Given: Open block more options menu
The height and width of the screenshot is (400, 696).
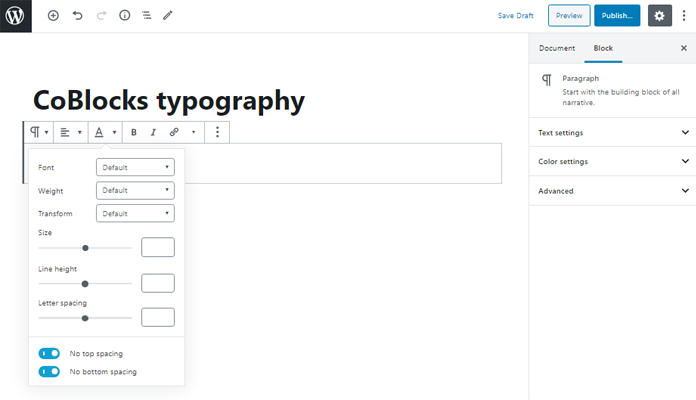Looking at the screenshot, I should click(x=217, y=132).
